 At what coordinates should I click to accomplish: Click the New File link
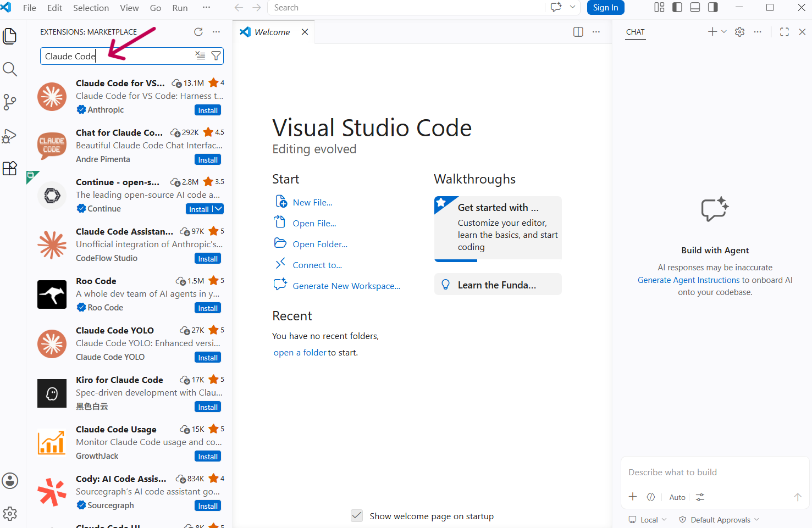click(312, 202)
